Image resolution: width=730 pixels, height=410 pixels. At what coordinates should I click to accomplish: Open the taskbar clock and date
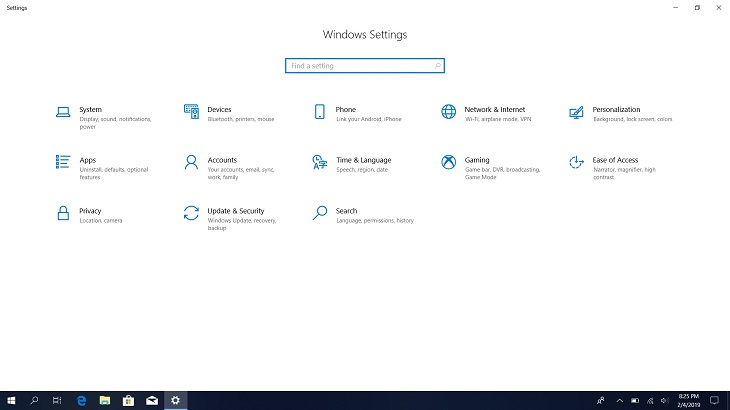pyautogui.click(x=689, y=400)
